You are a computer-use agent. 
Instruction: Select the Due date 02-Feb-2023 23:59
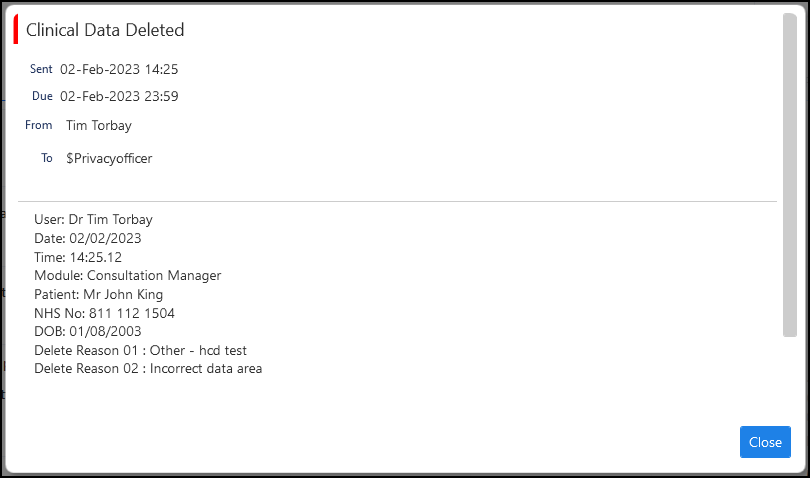(119, 96)
